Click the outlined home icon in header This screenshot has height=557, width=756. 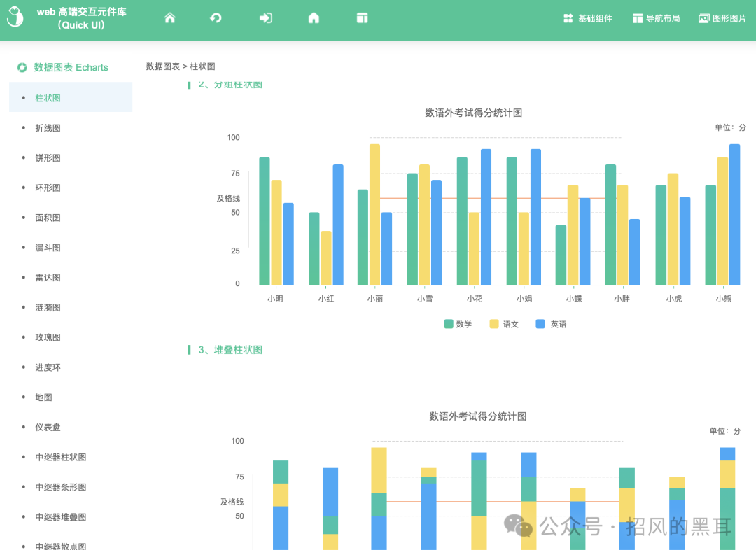[x=169, y=17]
